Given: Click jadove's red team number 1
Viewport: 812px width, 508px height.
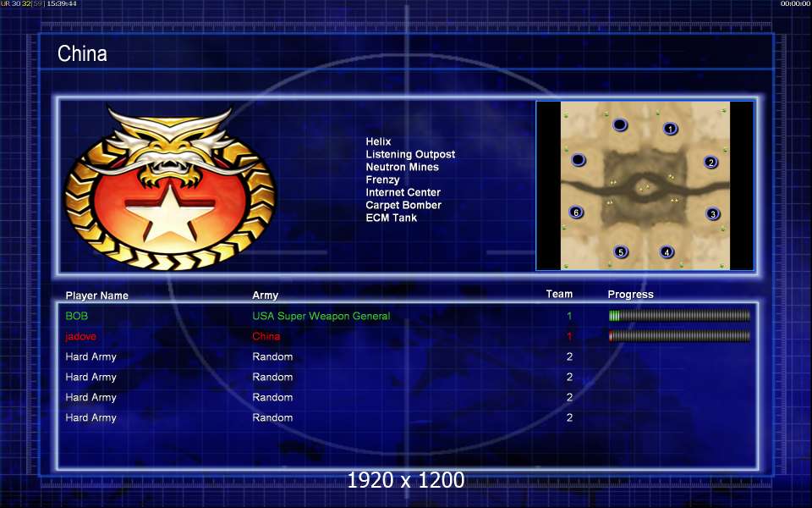Looking at the screenshot, I should tap(569, 336).
